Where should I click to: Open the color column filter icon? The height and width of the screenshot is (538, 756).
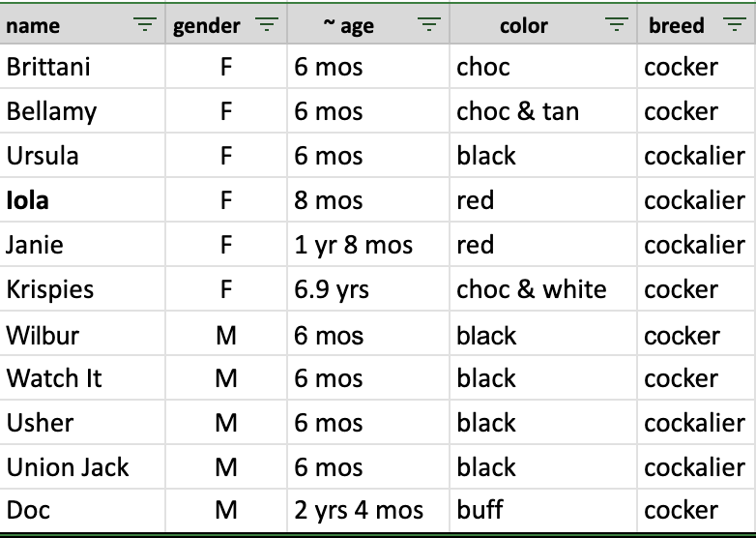[617, 25]
